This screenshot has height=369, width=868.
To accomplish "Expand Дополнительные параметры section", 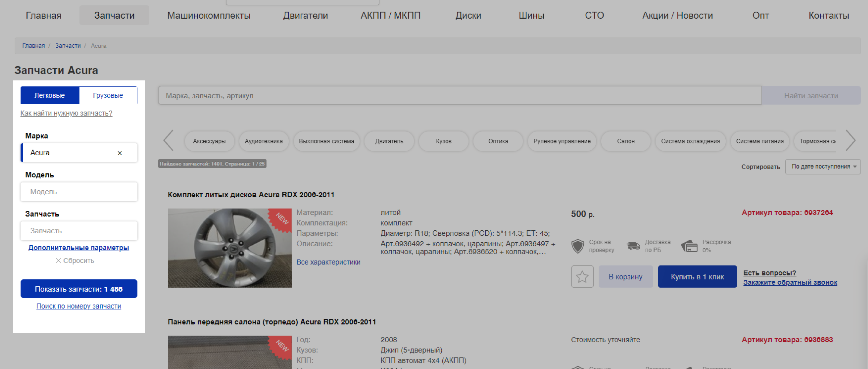I will tap(79, 248).
